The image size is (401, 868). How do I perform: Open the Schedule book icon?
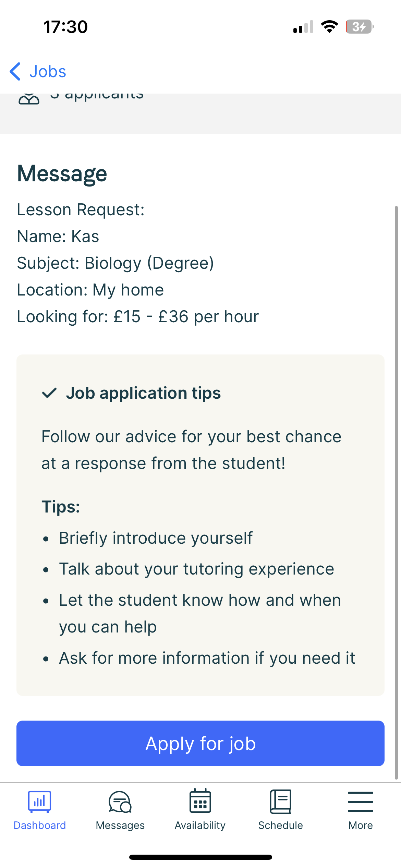(x=280, y=801)
